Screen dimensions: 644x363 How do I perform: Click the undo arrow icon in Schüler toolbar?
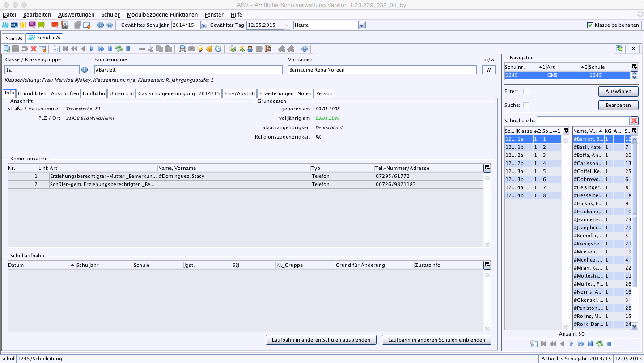[x=24, y=49]
